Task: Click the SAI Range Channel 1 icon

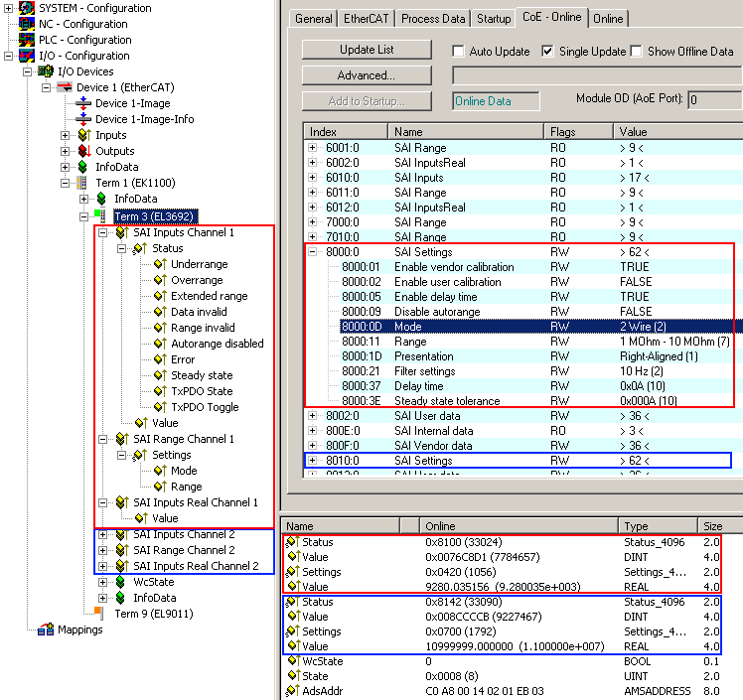Action: click(x=122, y=439)
